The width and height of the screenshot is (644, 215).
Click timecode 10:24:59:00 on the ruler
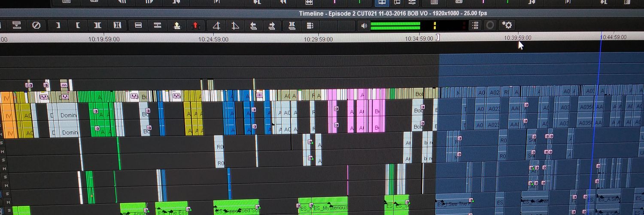tap(213, 39)
